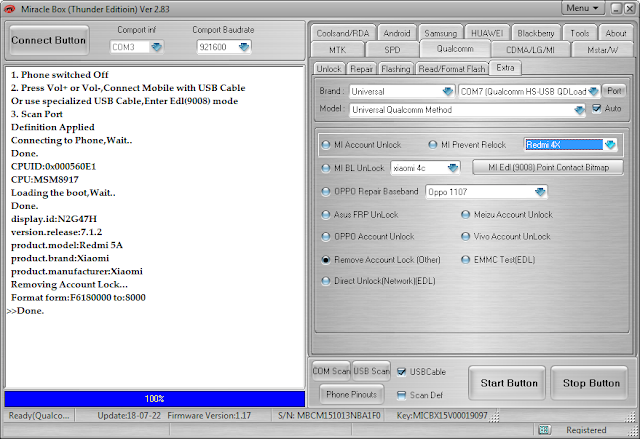Open the Comport Baudrate 921600 dropdown arrow
The image size is (640, 439).
point(244,47)
